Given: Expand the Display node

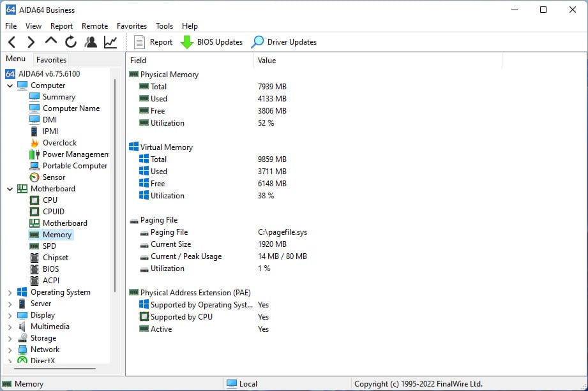Looking at the screenshot, I should click(10, 316).
